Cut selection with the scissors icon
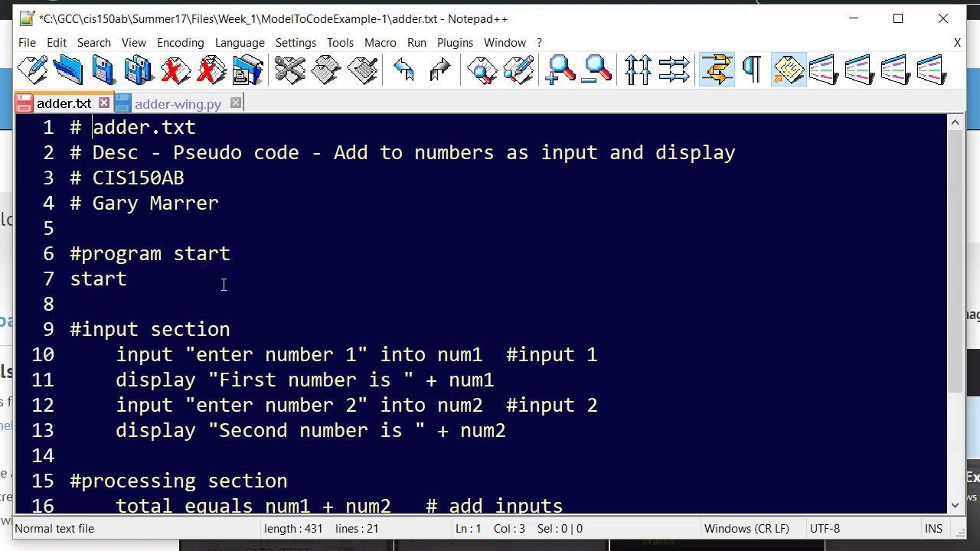The height and width of the screenshot is (551, 980). (290, 70)
